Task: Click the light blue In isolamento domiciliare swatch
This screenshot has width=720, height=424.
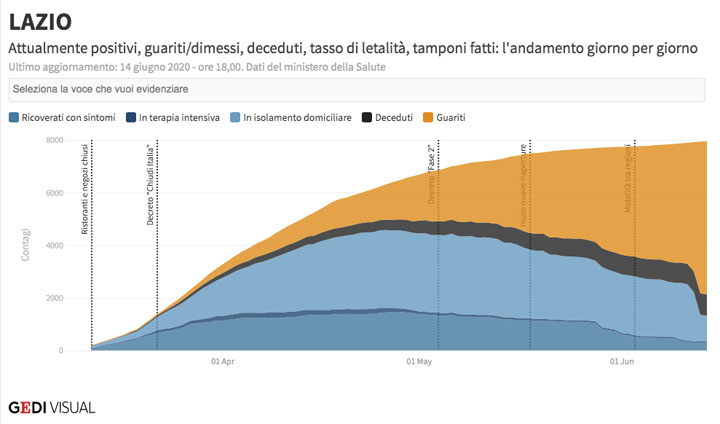Action: [x=237, y=118]
